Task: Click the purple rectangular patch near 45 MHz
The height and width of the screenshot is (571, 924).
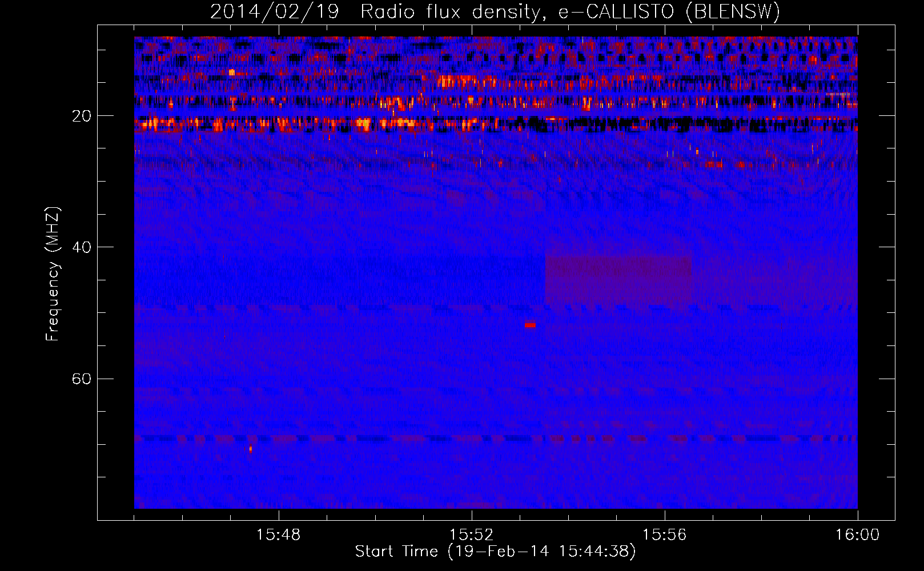Action: 619,280
